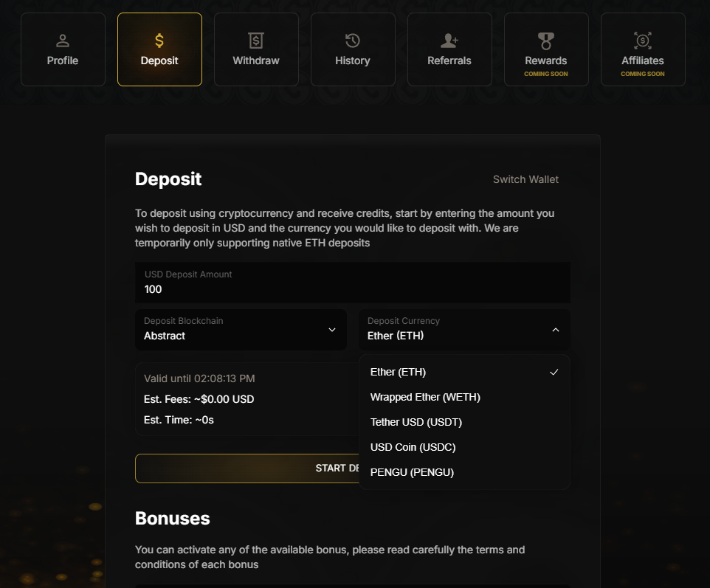Expand the Deposit Blockchain dropdown

[241, 330]
